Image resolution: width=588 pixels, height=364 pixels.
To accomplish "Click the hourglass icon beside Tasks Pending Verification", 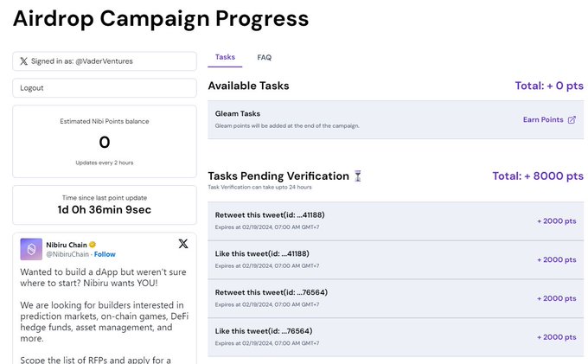I will (x=358, y=176).
